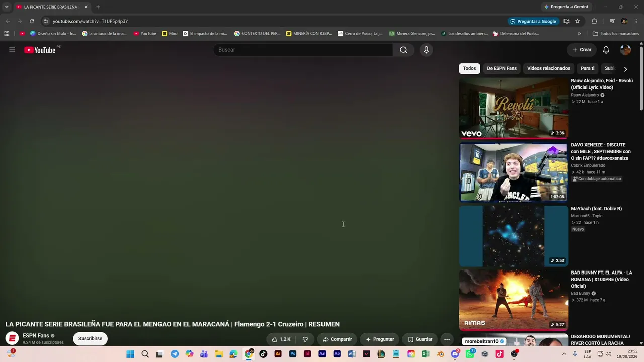Open the Rauw Alejandro channel link
Viewport: 644px width, 362px height.
click(585, 95)
